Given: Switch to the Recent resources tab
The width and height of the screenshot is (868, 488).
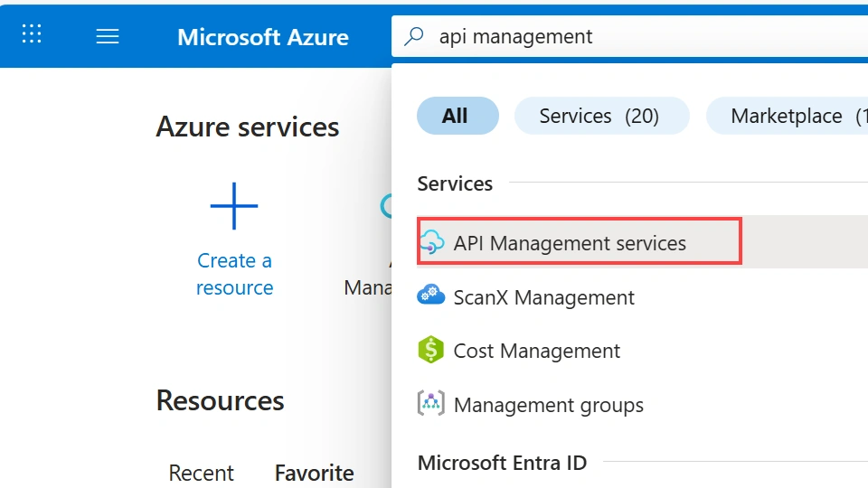Looking at the screenshot, I should (x=201, y=473).
